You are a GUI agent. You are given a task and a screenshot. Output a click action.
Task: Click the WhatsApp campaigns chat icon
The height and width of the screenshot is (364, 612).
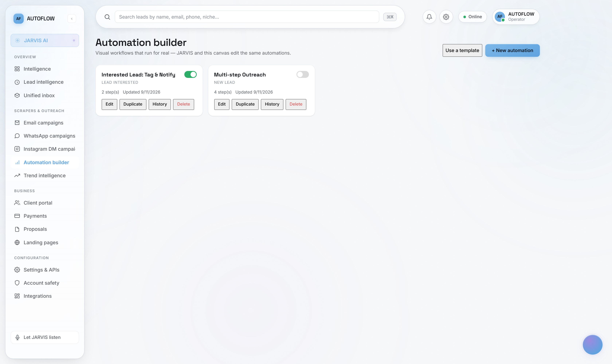click(x=17, y=136)
